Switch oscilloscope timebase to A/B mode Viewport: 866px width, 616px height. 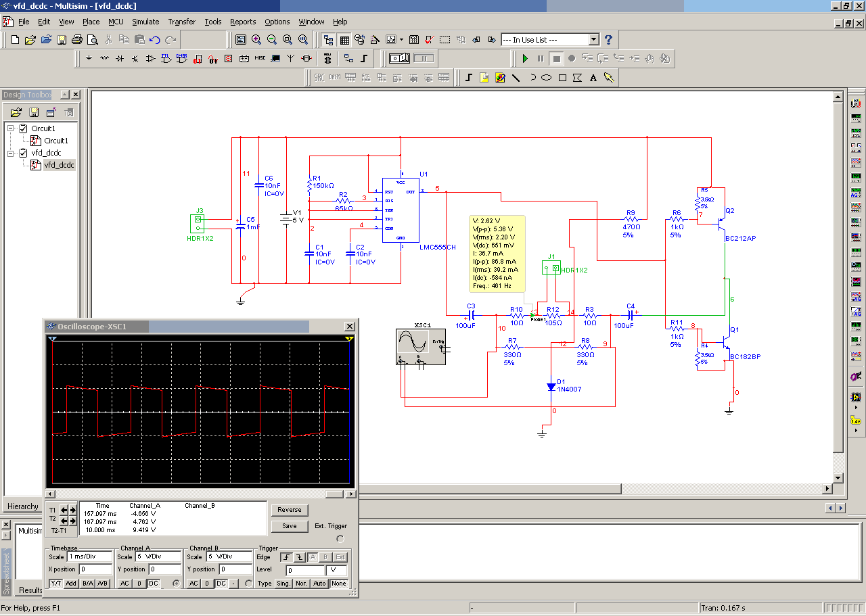[103, 584]
